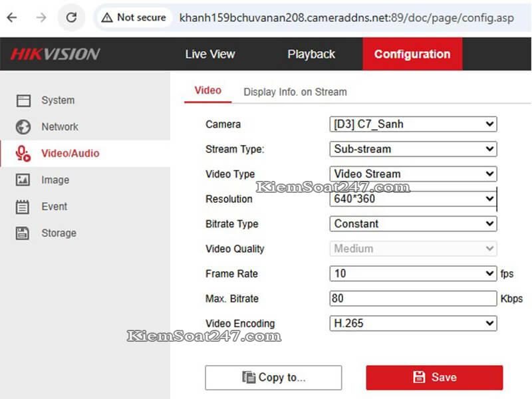Click the disabled Video Quality dropdown
Screen dimensions: 532x399
tap(413, 249)
